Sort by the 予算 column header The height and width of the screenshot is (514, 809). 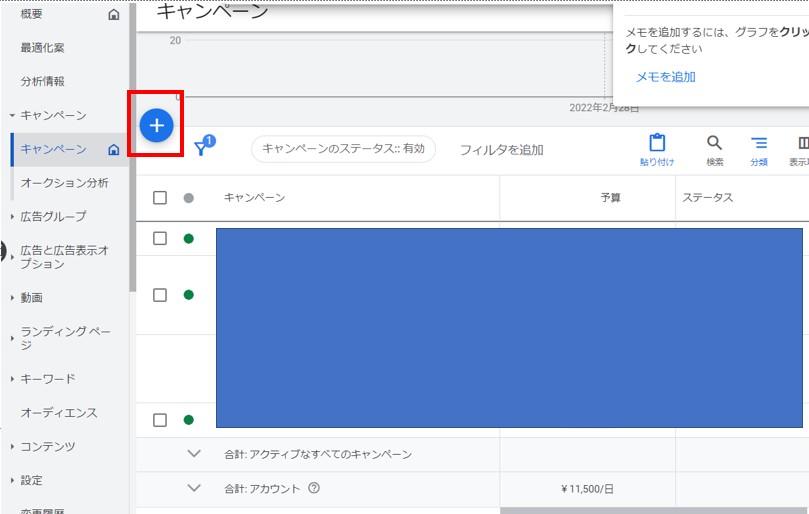[610, 198]
